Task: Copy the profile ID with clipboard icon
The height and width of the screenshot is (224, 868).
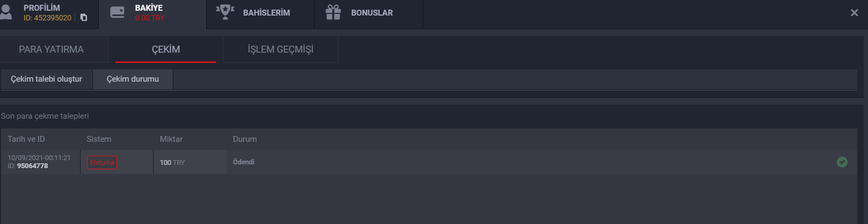Action: tap(84, 18)
